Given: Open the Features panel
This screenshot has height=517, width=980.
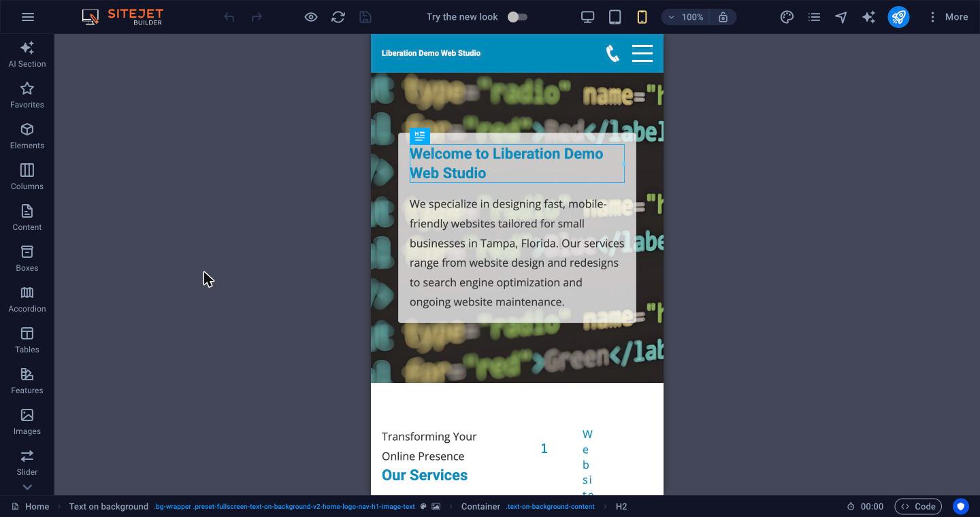Looking at the screenshot, I should [27, 381].
